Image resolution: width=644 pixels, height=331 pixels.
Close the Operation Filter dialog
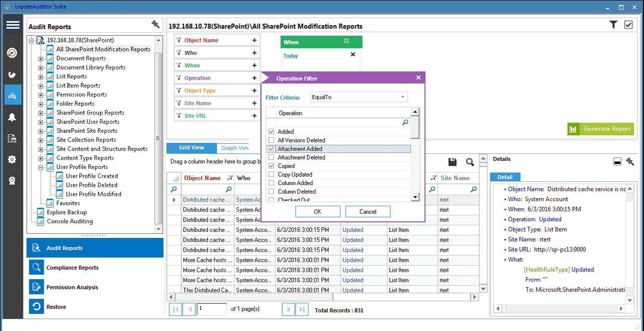click(x=418, y=78)
